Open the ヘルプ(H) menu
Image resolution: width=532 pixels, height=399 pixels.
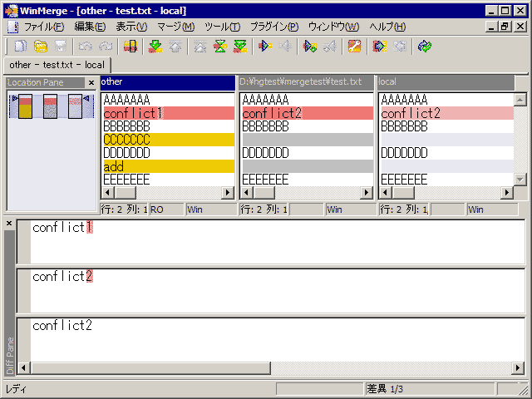pos(387,27)
